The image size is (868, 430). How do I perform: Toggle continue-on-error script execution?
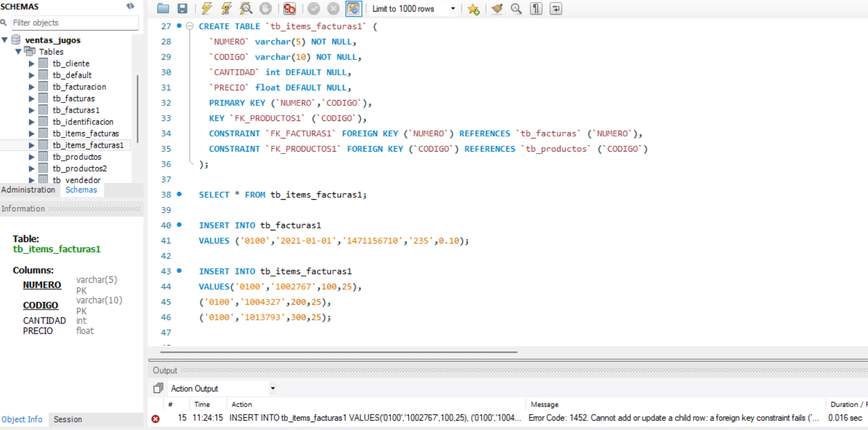pos(289,8)
